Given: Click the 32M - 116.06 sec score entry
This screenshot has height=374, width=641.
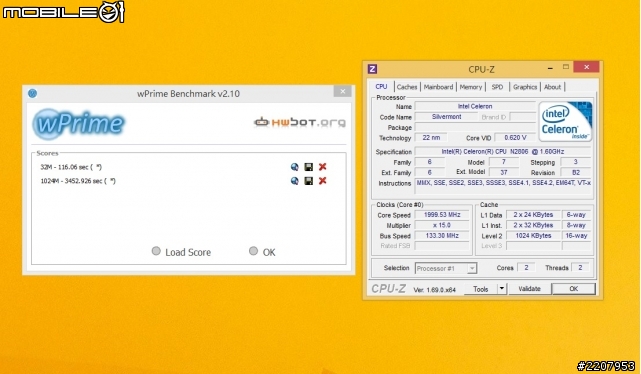Looking at the screenshot, I should 71,167.
